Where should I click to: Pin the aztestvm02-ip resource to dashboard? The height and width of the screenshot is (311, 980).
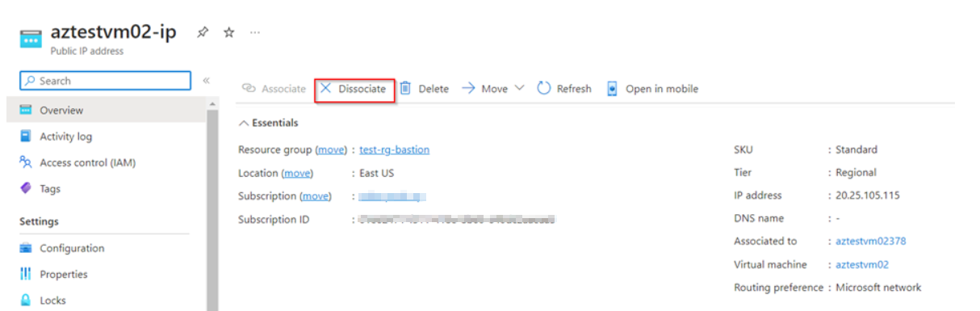pos(203,32)
